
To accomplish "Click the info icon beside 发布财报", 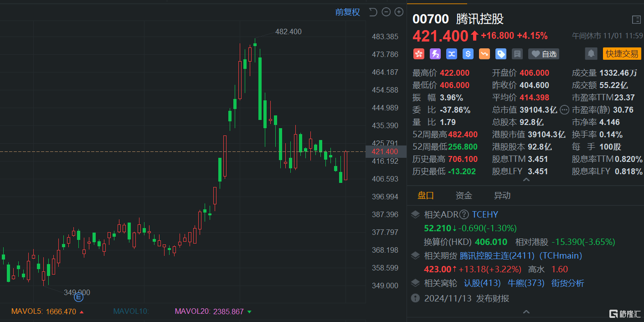I will tap(415, 298).
